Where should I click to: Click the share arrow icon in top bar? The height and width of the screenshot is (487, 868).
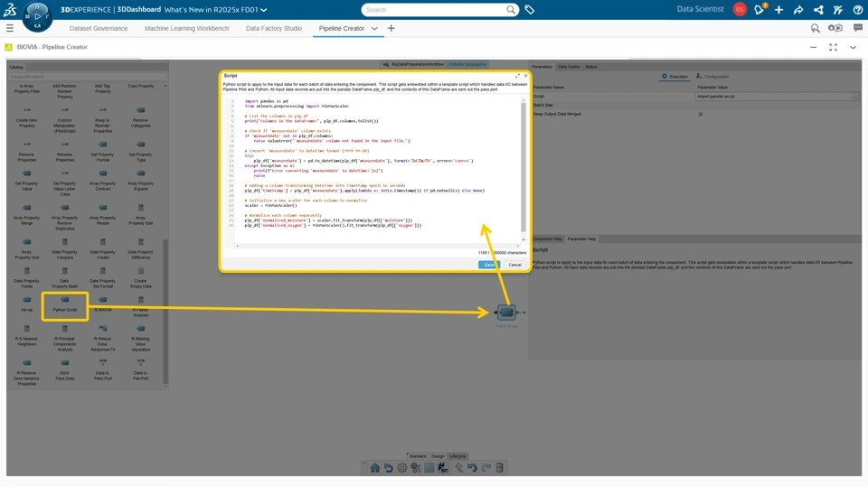click(x=798, y=9)
